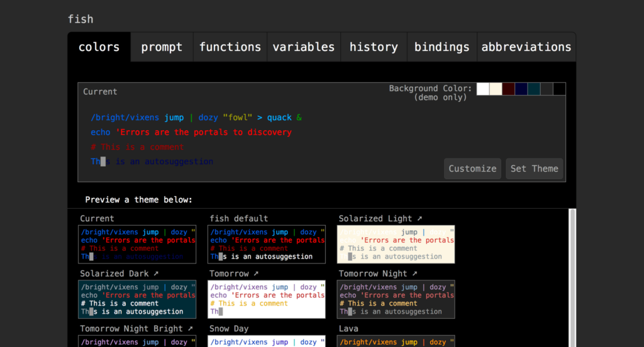The width and height of the screenshot is (644, 347).
Task: Open Tomorrow Night Bright external link arrow
Action: 190,329
